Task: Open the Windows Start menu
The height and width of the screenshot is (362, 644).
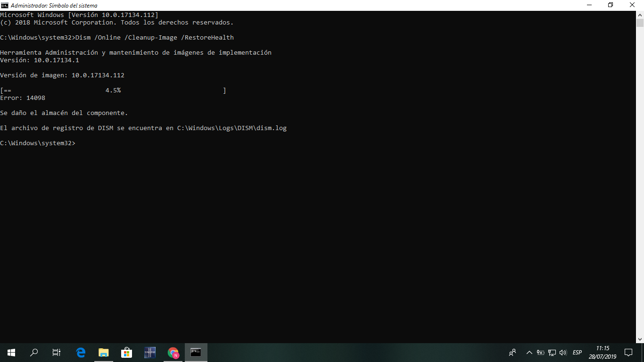Action: (11, 353)
